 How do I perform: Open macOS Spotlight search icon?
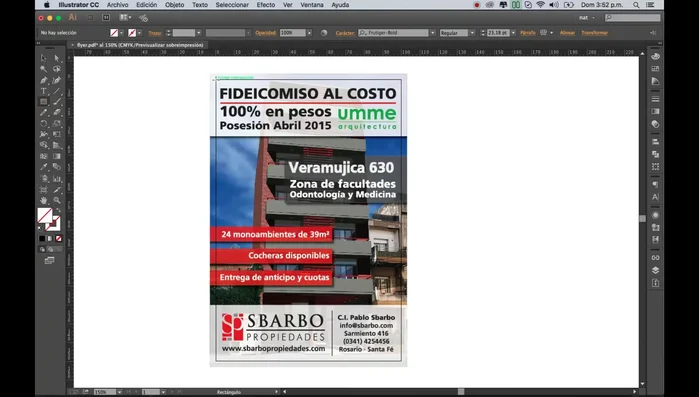[x=636, y=5]
